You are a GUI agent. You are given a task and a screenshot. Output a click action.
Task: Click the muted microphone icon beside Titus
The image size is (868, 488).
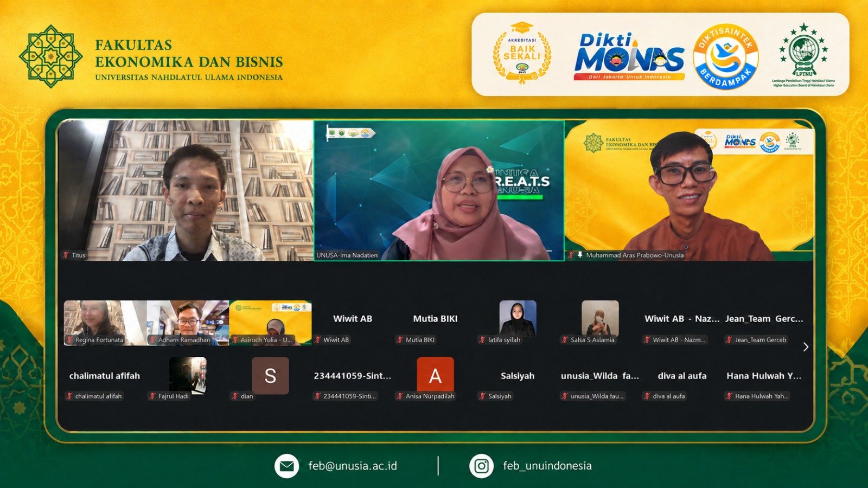pyautogui.click(x=66, y=255)
